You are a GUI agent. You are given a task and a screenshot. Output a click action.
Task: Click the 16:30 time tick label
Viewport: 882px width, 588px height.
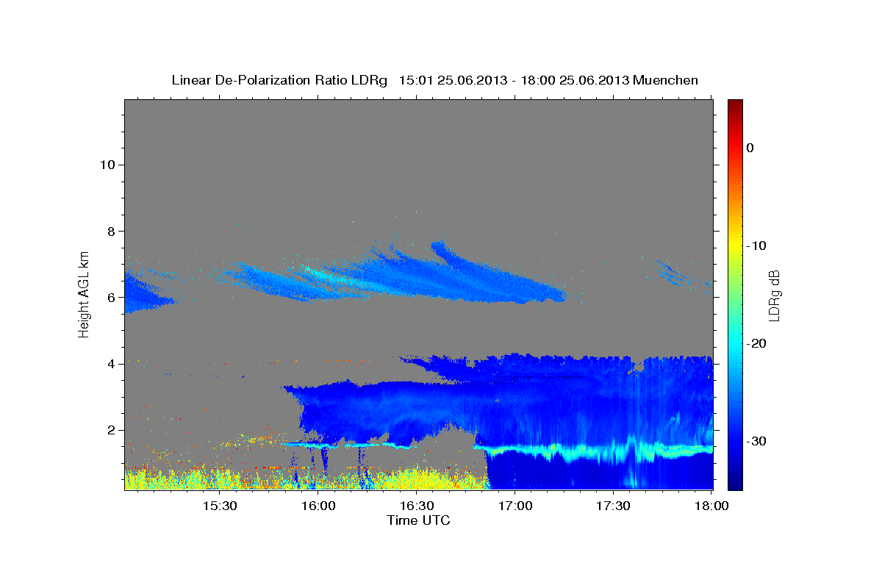point(417,506)
